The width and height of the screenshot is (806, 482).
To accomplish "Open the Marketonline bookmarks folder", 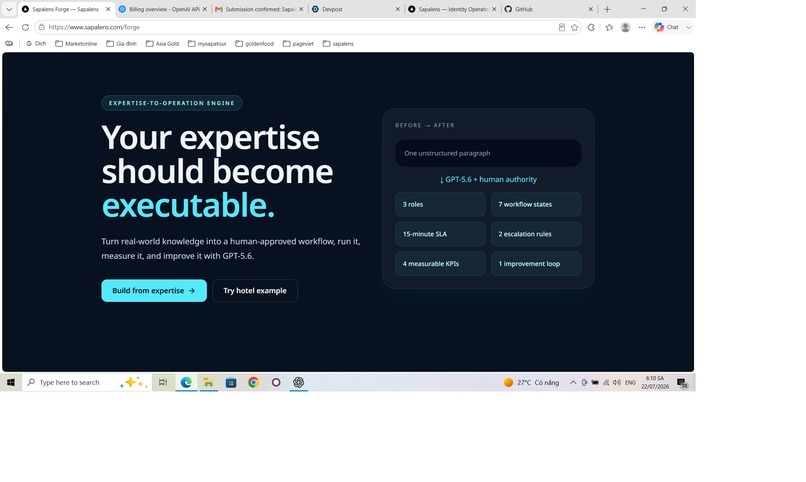I will [x=76, y=44].
